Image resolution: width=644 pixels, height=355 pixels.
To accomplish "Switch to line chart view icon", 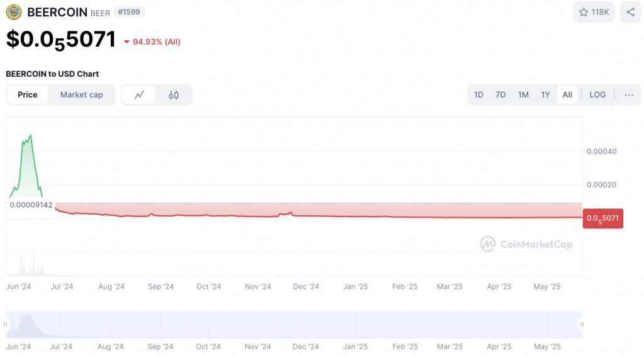I will pyautogui.click(x=139, y=95).
